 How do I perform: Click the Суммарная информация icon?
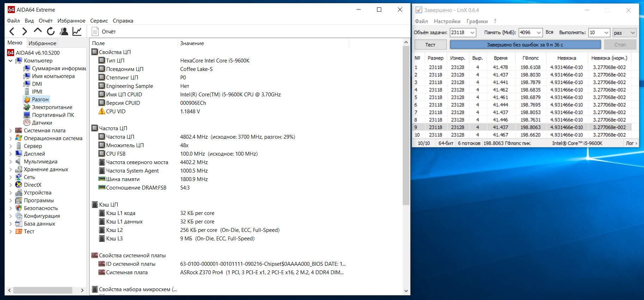[27, 68]
